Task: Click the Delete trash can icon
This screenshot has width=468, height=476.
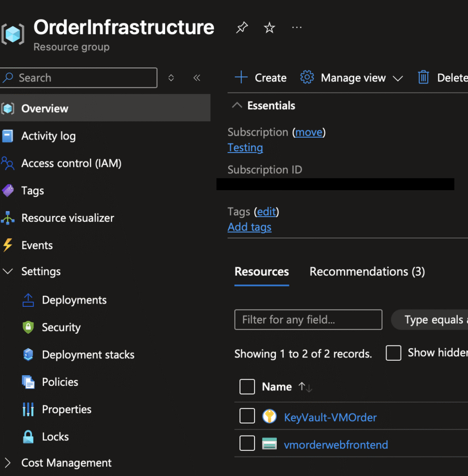Action: pyautogui.click(x=423, y=77)
